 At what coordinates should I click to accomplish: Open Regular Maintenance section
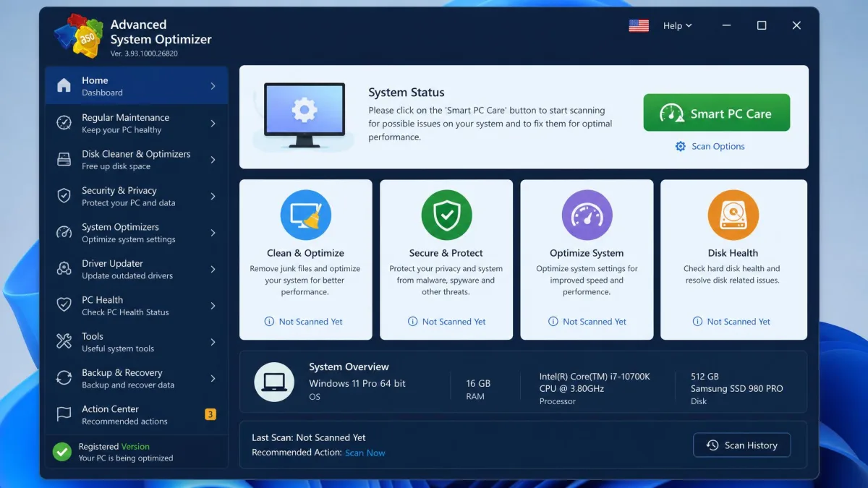point(137,123)
